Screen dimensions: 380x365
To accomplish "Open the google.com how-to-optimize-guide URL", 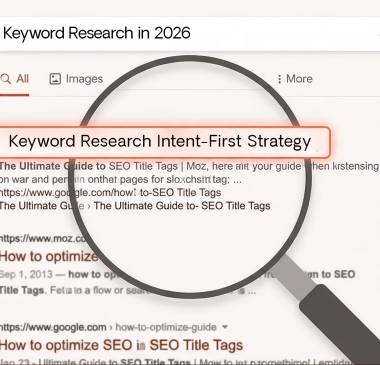I will tap(108, 327).
